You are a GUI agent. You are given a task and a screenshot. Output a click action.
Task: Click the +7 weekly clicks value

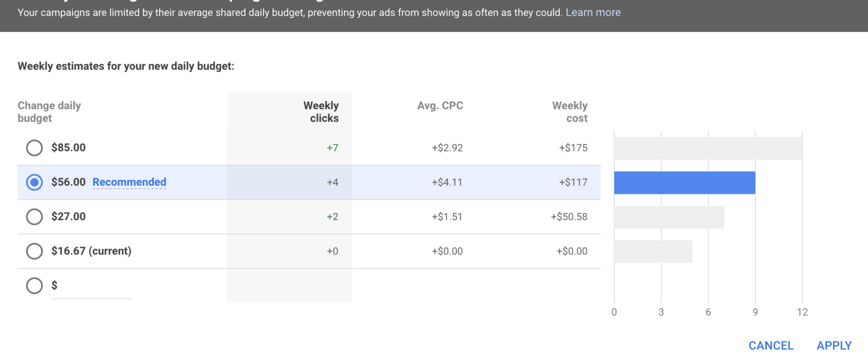(332, 148)
